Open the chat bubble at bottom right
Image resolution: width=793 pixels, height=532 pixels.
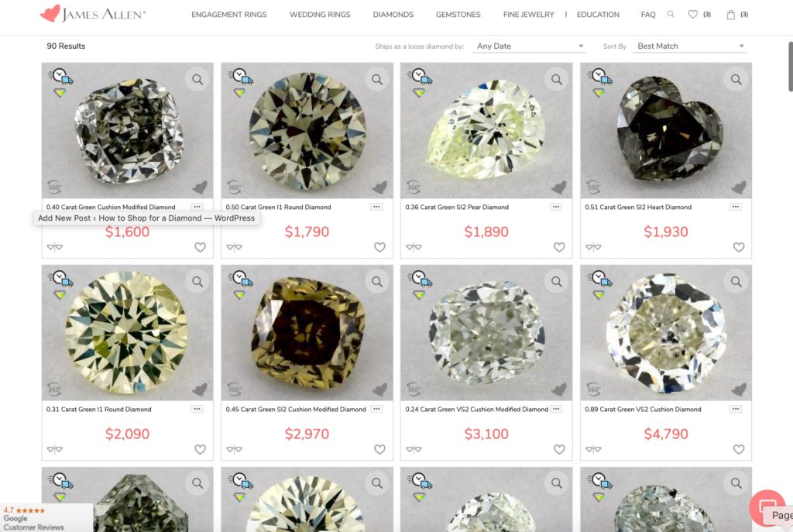point(767,507)
